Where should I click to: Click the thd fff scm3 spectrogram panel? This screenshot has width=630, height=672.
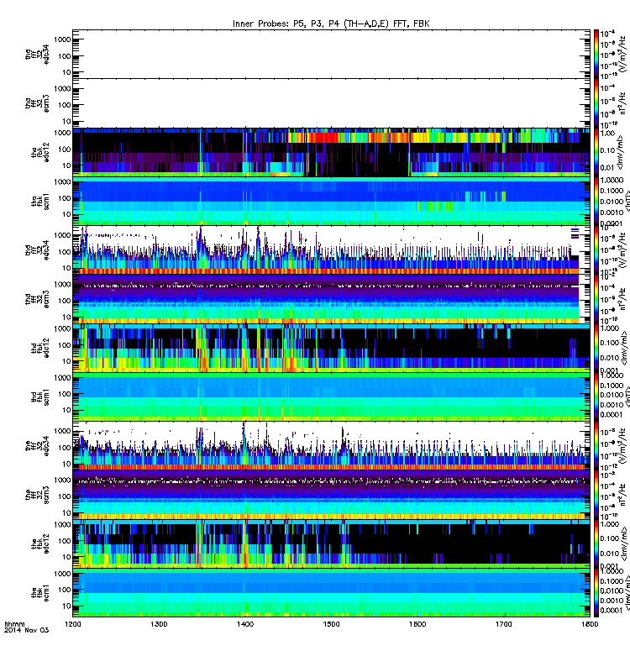(x=331, y=299)
